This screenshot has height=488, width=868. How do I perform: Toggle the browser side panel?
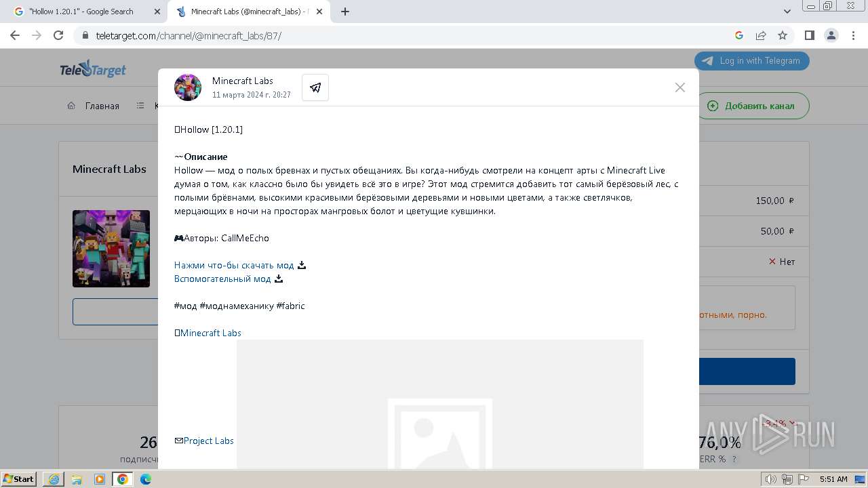pos(810,35)
